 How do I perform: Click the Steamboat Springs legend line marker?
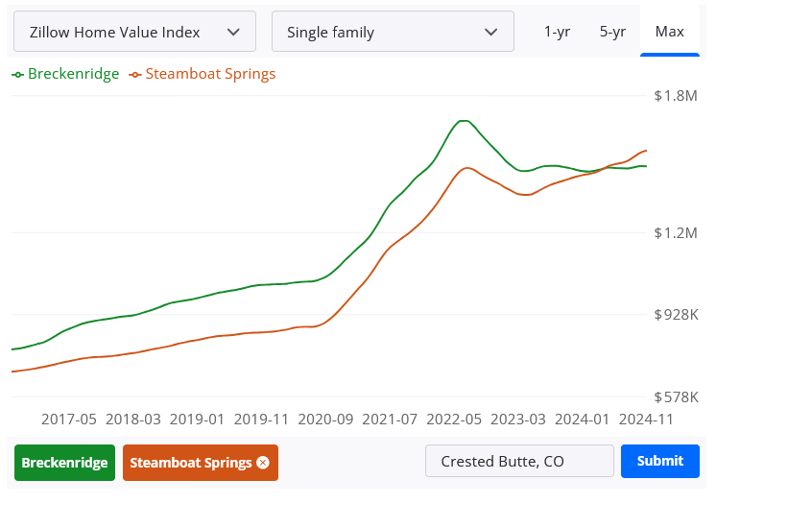click(x=135, y=75)
